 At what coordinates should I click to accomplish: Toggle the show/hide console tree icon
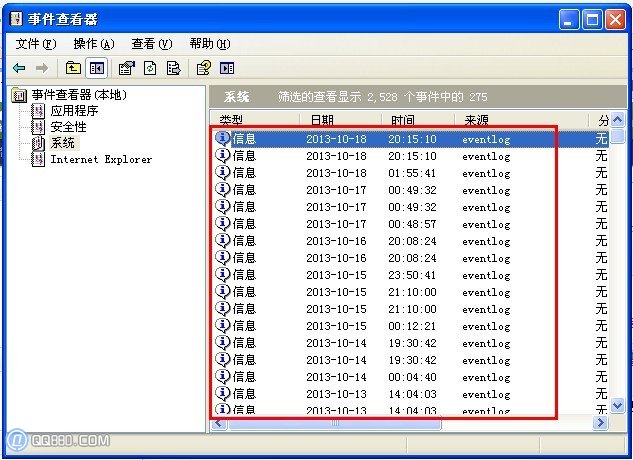[x=96, y=68]
